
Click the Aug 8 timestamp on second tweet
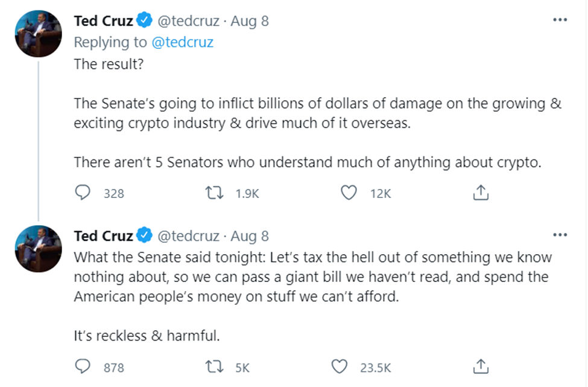tap(250, 235)
